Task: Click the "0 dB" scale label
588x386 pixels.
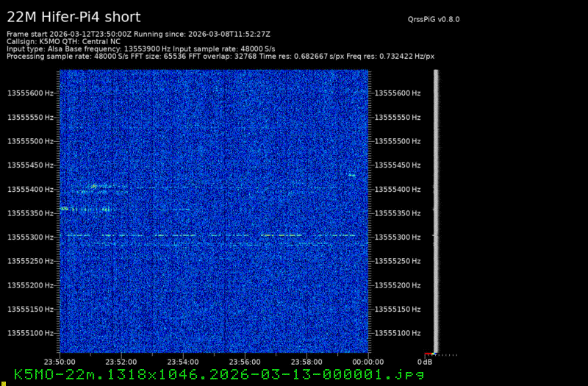Action: (x=425, y=362)
